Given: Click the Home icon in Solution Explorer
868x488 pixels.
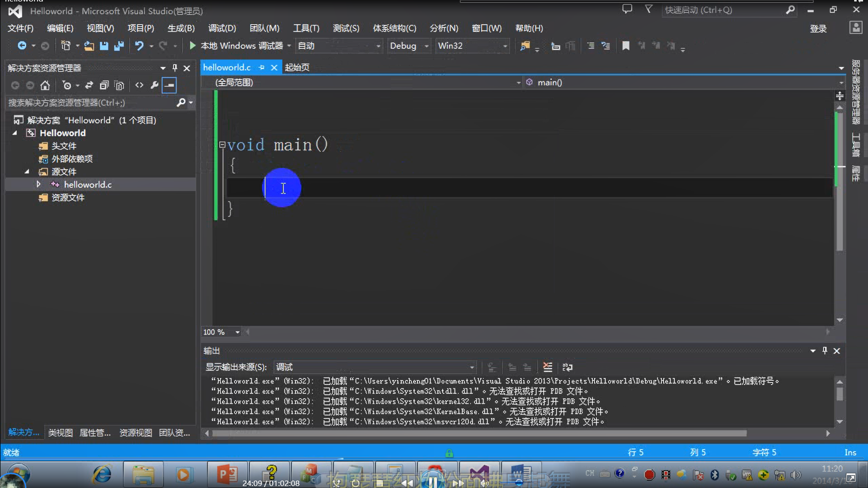Looking at the screenshot, I should [45, 85].
